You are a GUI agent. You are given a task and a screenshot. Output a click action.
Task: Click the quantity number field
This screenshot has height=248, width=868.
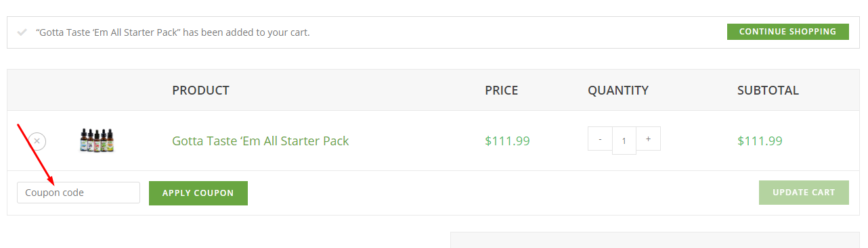point(624,141)
